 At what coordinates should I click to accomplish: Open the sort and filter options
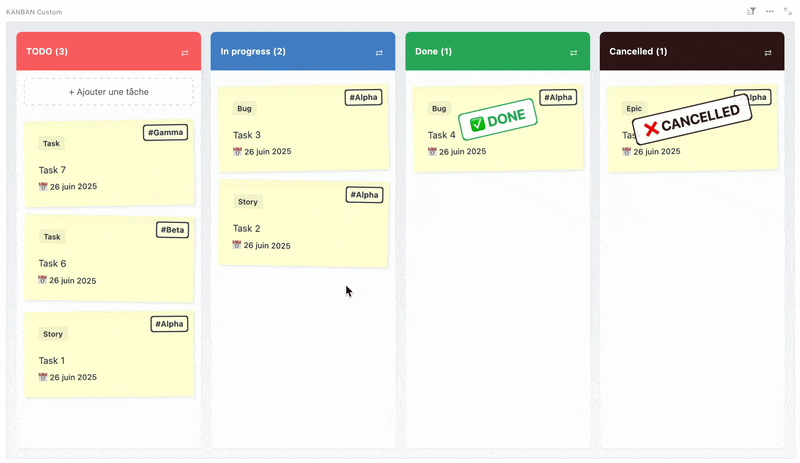[x=751, y=11]
